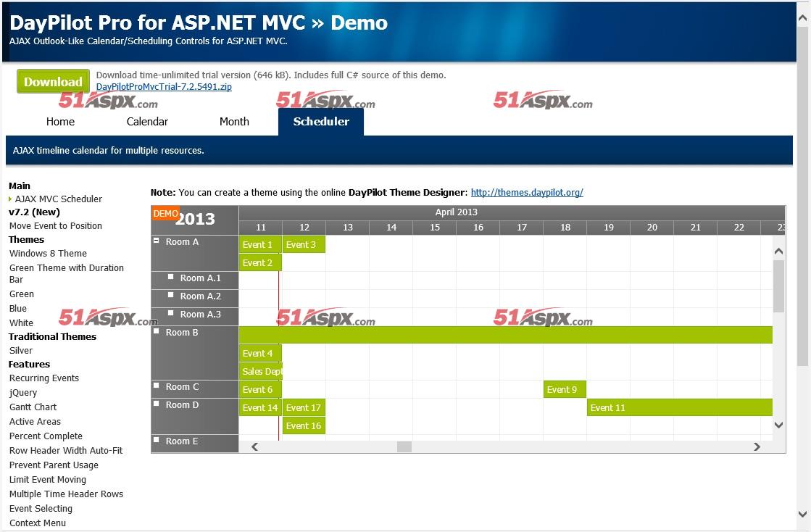Select Event 4 in Room B
This screenshot has height=532, width=811.
pyautogui.click(x=260, y=353)
